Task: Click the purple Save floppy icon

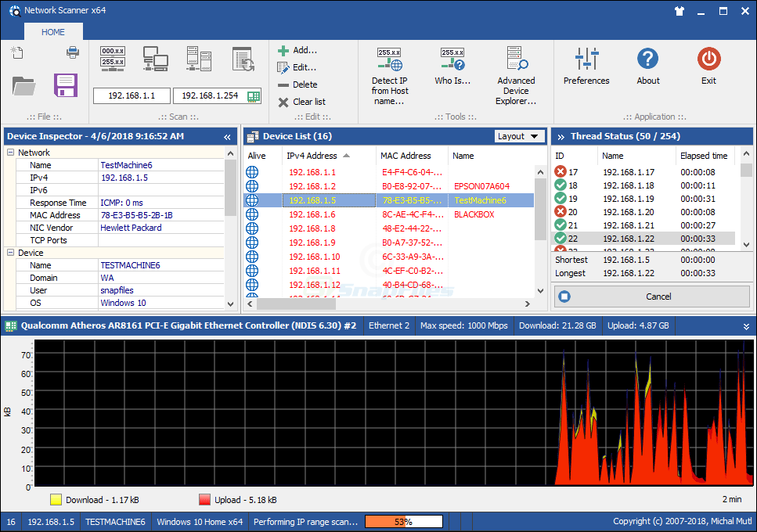Action: point(66,85)
